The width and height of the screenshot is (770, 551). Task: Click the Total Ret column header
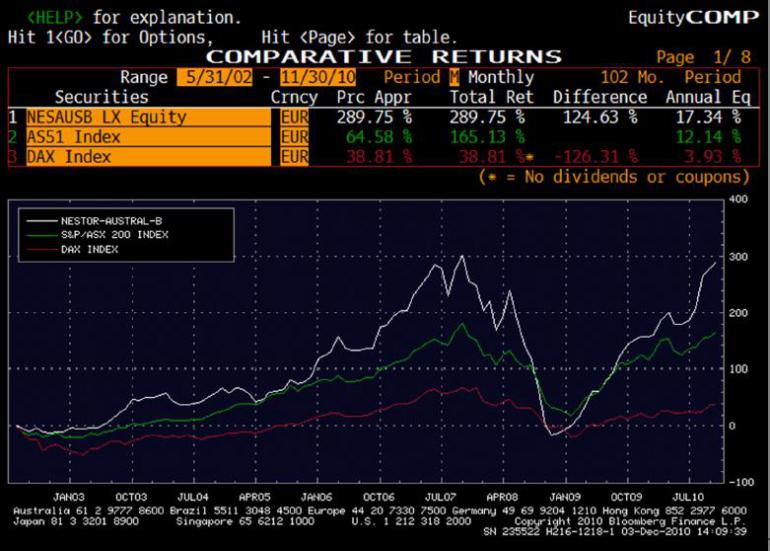click(x=492, y=97)
